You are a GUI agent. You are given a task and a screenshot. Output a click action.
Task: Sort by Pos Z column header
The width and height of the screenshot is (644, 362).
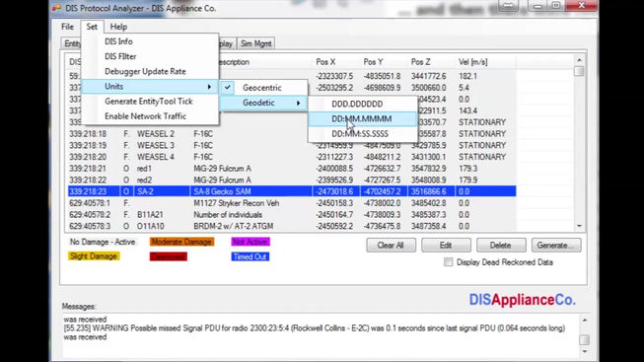(x=431, y=62)
